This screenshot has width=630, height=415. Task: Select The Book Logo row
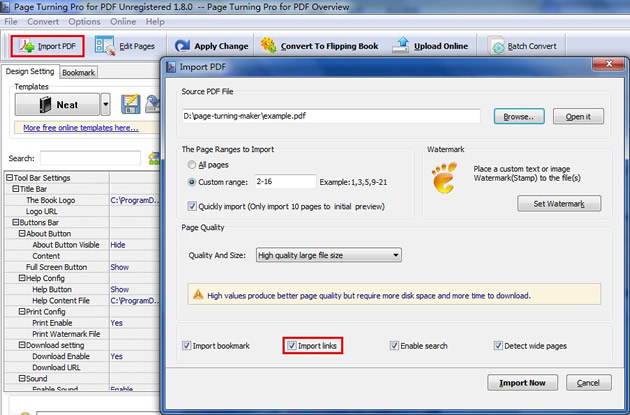click(82, 200)
